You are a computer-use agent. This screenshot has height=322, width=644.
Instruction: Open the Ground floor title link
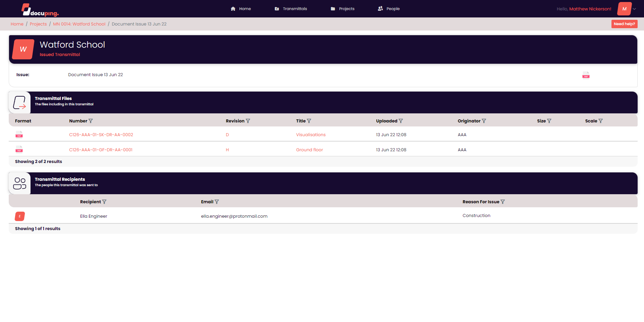(309, 150)
